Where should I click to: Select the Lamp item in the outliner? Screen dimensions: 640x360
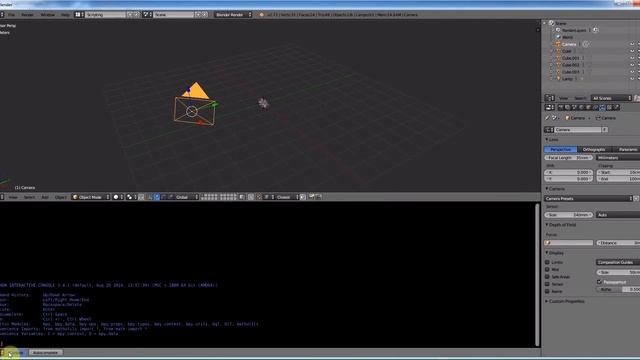click(x=567, y=78)
